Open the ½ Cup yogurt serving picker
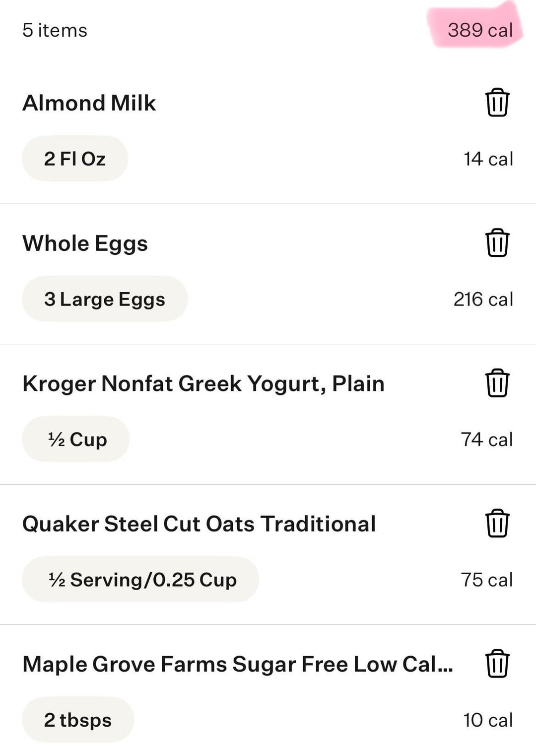 coord(76,439)
